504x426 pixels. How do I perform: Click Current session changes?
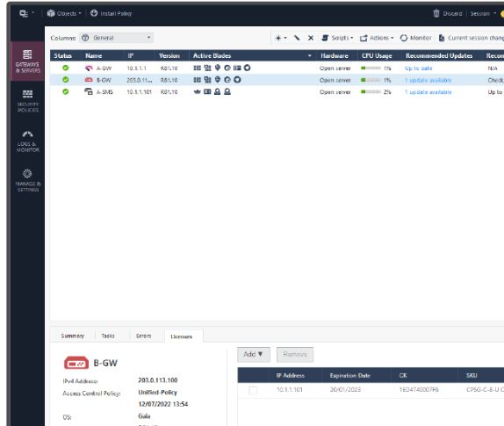[x=472, y=38]
